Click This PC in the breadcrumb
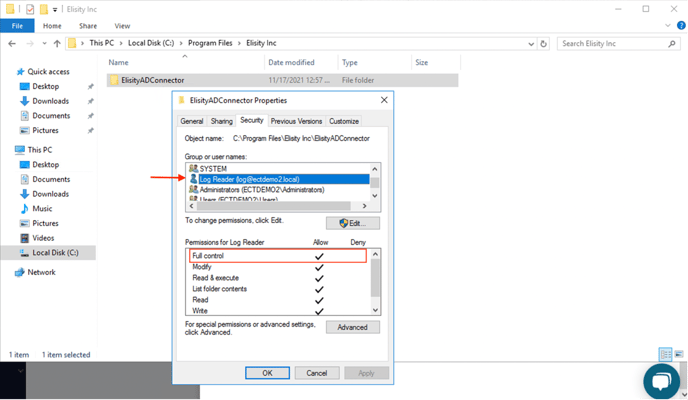 pos(102,43)
